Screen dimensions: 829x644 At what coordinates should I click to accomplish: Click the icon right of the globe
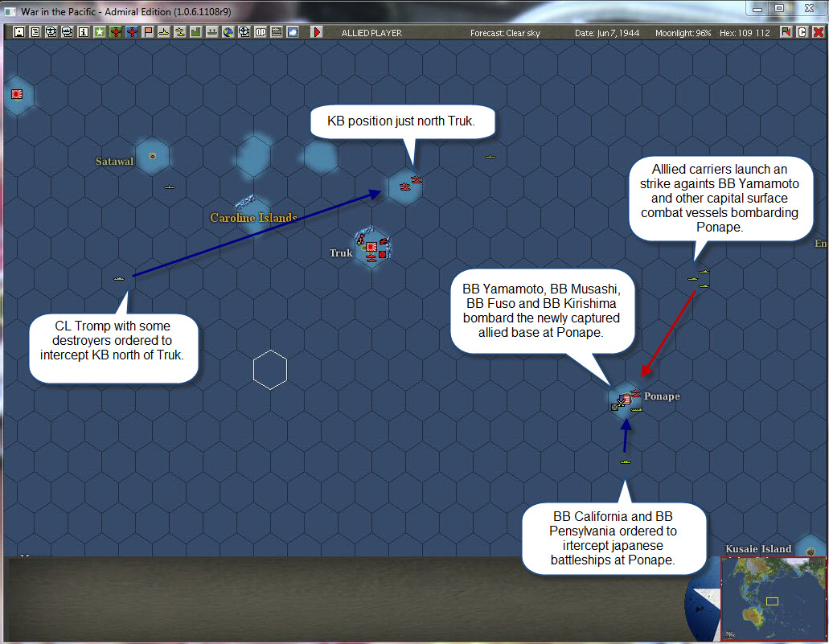pos(244,32)
